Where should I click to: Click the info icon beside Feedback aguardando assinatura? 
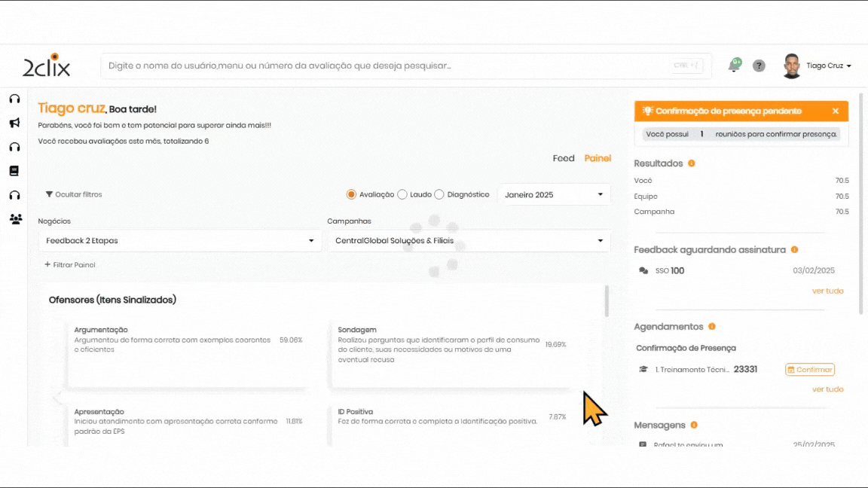coord(794,249)
